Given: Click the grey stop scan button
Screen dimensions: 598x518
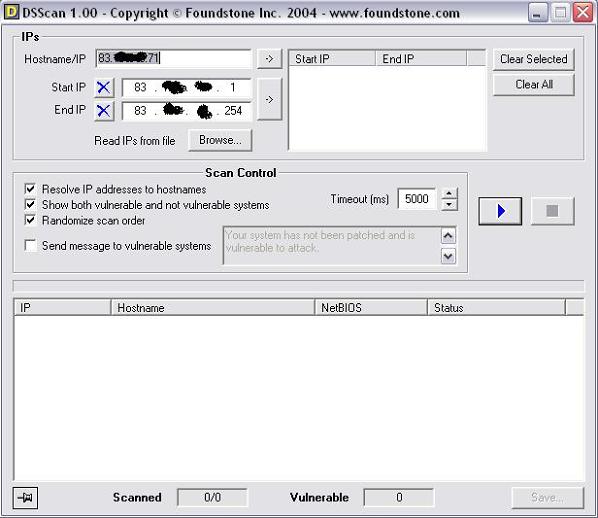Looking at the screenshot, I should (x=552, y=211).
